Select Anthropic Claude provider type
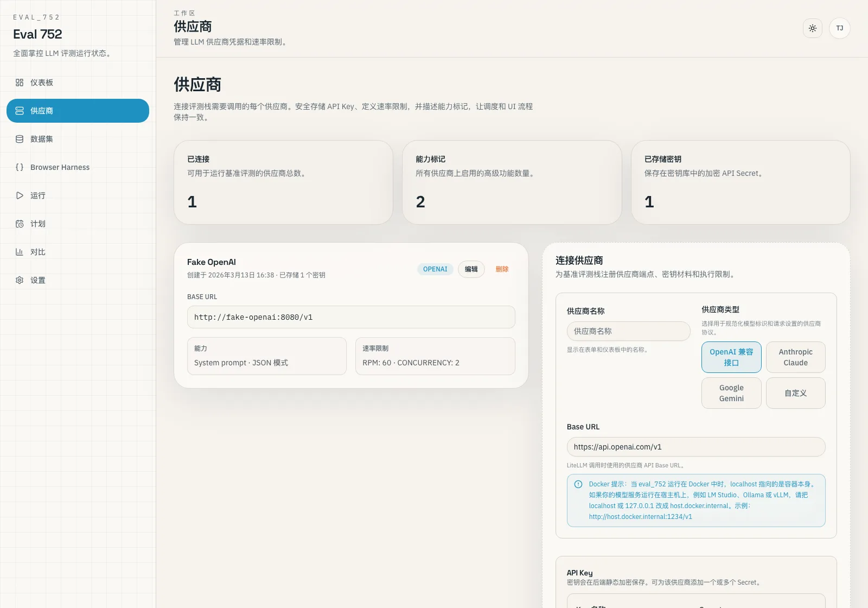The height and width of the screenshot is (608, 868). tap(795, 357)
